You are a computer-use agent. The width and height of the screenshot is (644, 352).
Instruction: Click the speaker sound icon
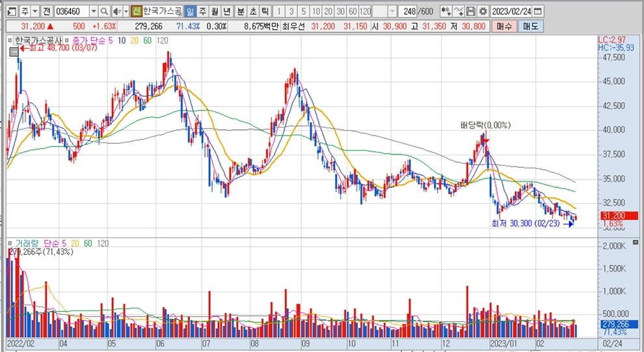[116, 12]
